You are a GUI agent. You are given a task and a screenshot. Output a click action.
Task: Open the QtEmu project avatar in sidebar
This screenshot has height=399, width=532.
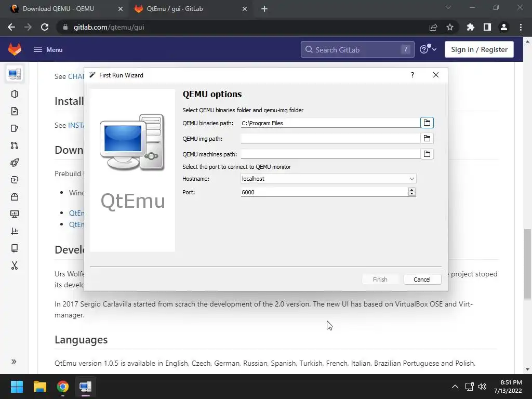[14, 74]
